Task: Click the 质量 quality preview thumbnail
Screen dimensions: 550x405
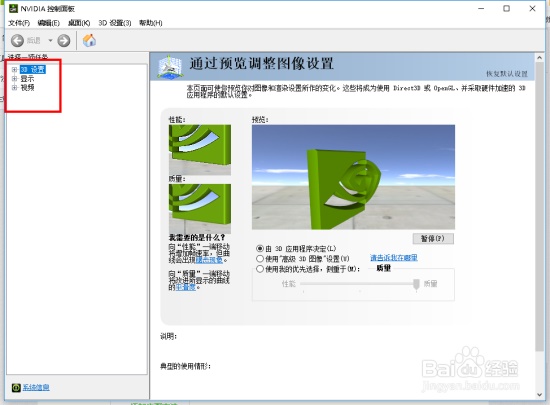Action: click(200, 209)
